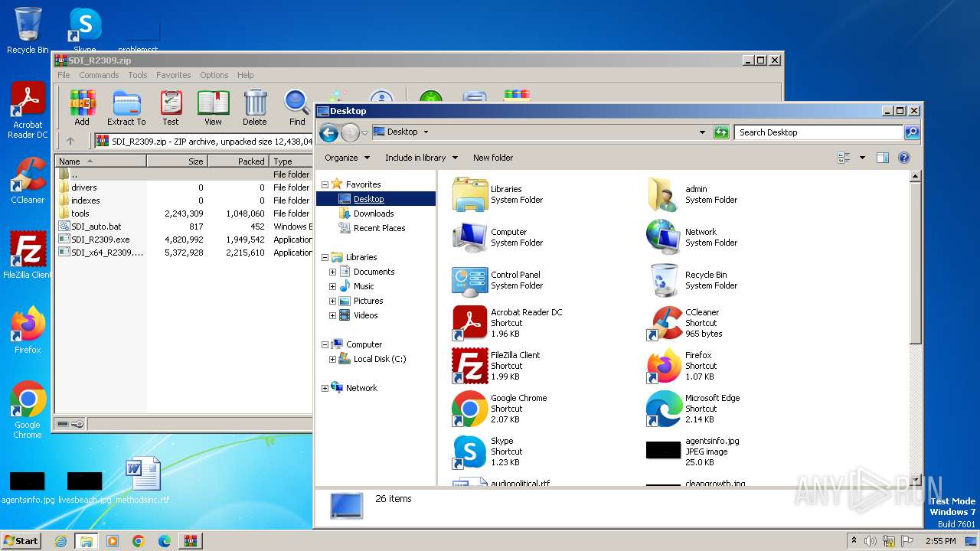Click Firefox desktop shortcut
This screenshot has width=980, height=551.
(x=28, y=331)
